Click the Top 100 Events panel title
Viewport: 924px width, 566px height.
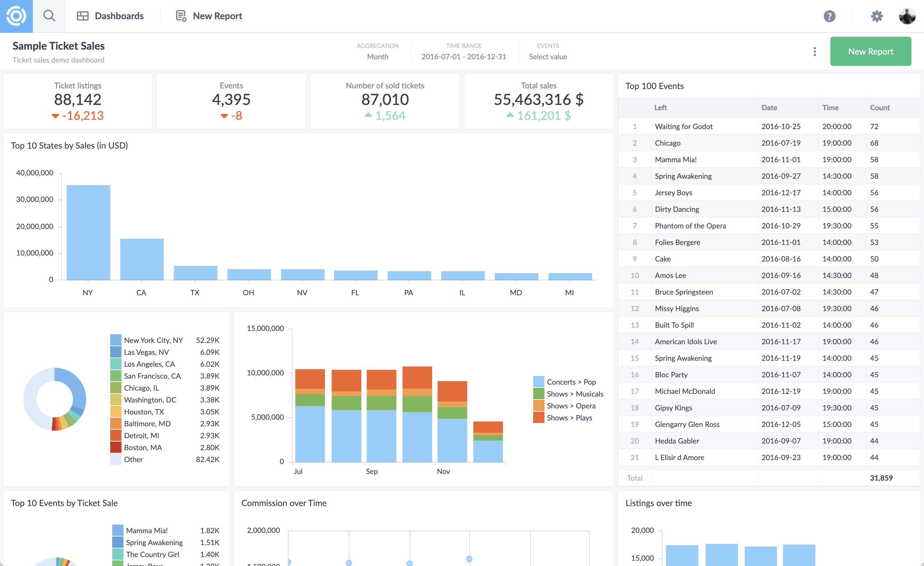click(x=654, y=86)
